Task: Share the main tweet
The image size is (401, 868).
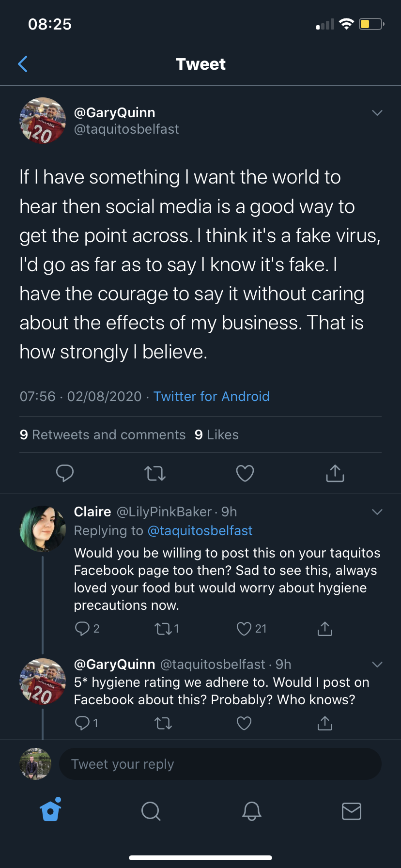Action: click(335, 473)
